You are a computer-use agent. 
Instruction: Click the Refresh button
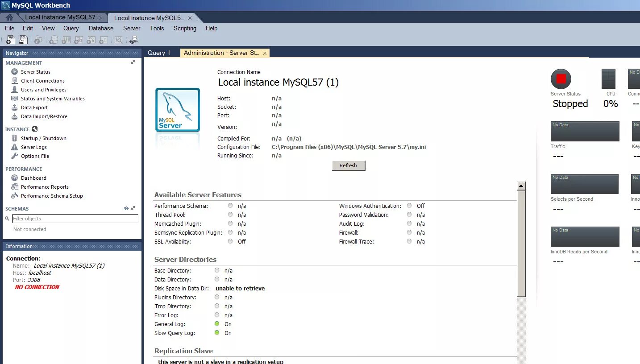pyautogui.click(x=349, y=165)
